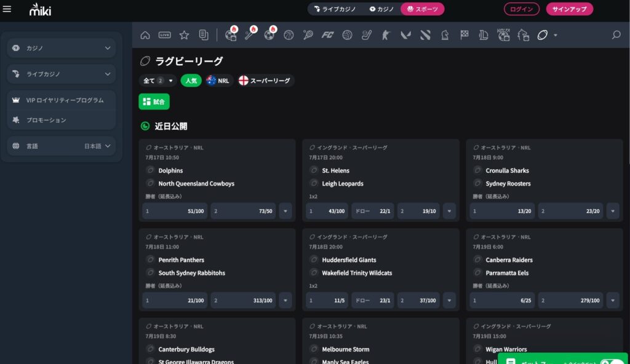
Task: Bet on Penrith Panthers at 21/100
Action: tap(175, 300)
